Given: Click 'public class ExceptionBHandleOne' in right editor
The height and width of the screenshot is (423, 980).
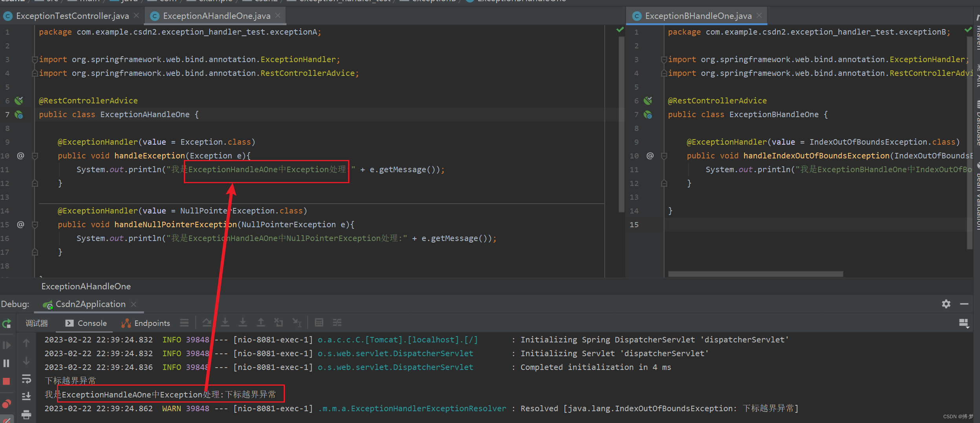Looking at the screenshot, I should pos(743,115).
